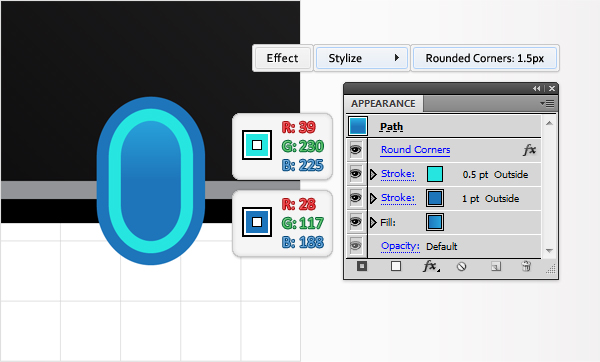
Task: Toggle visibility of the 0.5 pt stroke
Action: click(x=356, y=174)
